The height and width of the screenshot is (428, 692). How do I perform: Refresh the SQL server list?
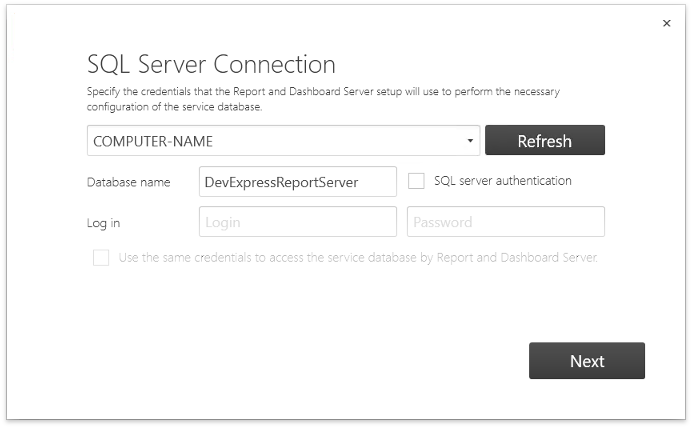click(545, 140)
